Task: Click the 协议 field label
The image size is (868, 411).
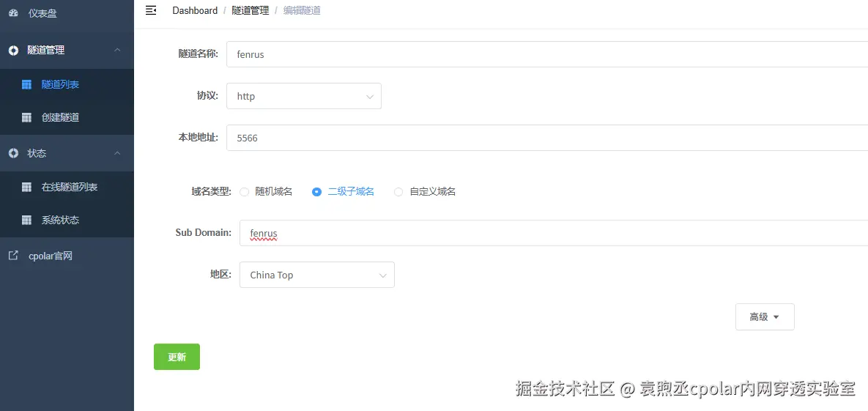Action: 207,96
